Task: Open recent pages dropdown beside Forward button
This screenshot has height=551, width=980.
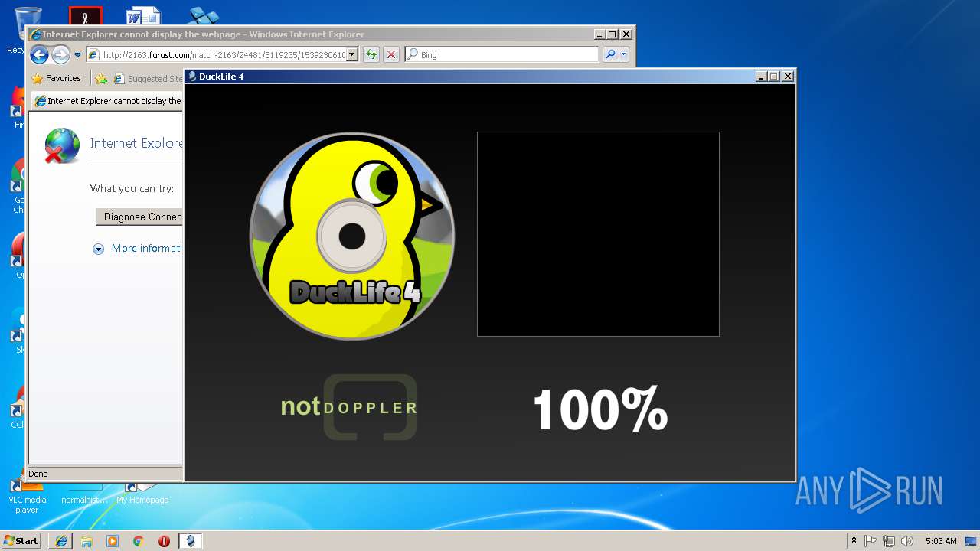Action: (x=77, y=55)
